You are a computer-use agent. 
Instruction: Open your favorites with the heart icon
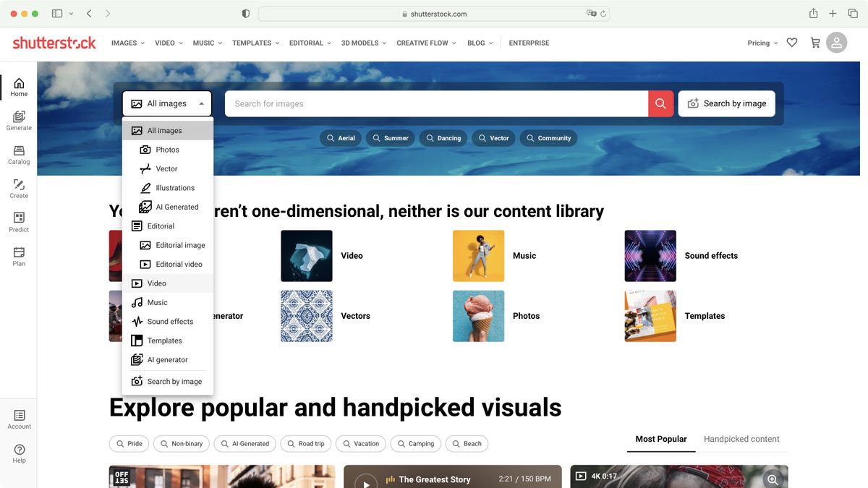click(791, 42)
